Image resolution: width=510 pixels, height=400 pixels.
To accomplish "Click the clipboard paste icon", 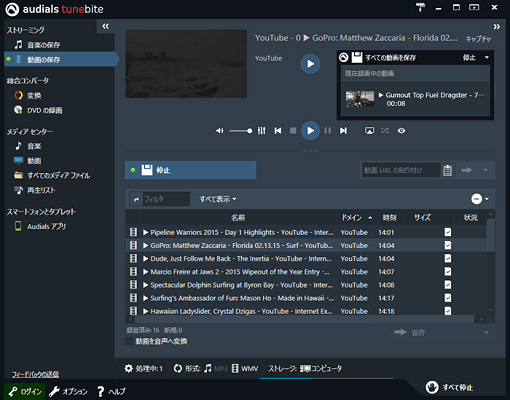I will tap(448, 170).
